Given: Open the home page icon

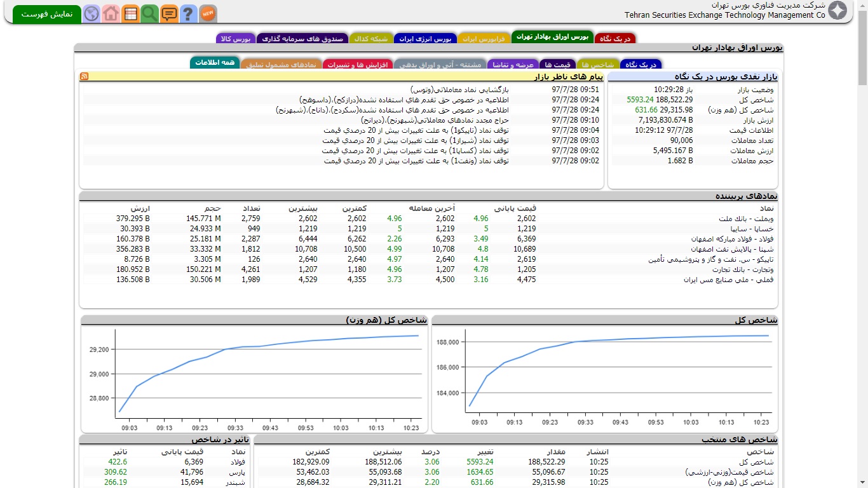Looking at the screenshot, I should 111,13.
